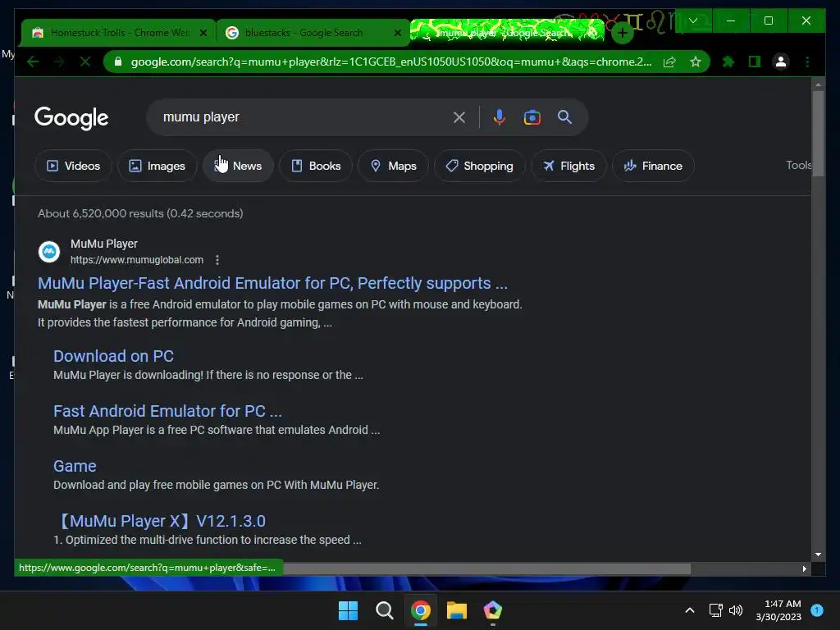
Task: Open a new tab with plus button
Action: point(622,33)
